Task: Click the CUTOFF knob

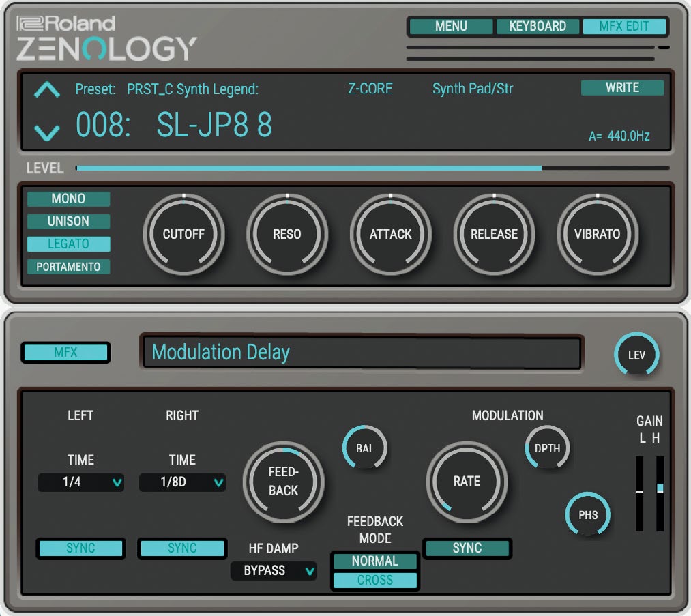Action: [x=183, y=234]
